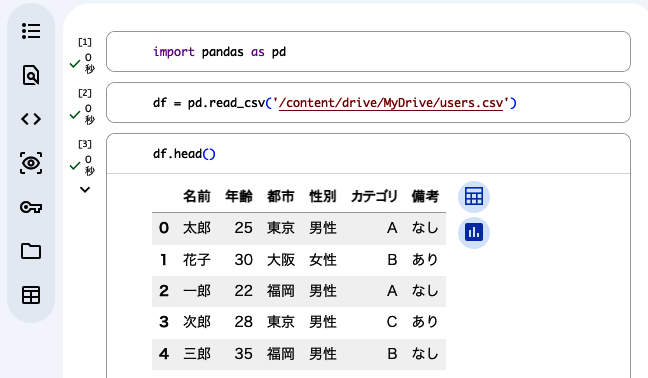Click the age value 30
Screen dimensions: 648x378
click(243, 260)
